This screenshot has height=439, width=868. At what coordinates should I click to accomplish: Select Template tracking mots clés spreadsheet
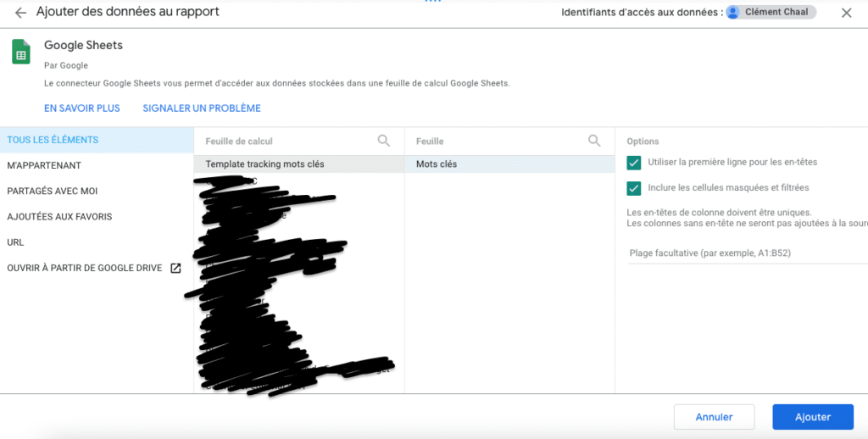pyautogui.click(x=264, y=164)
